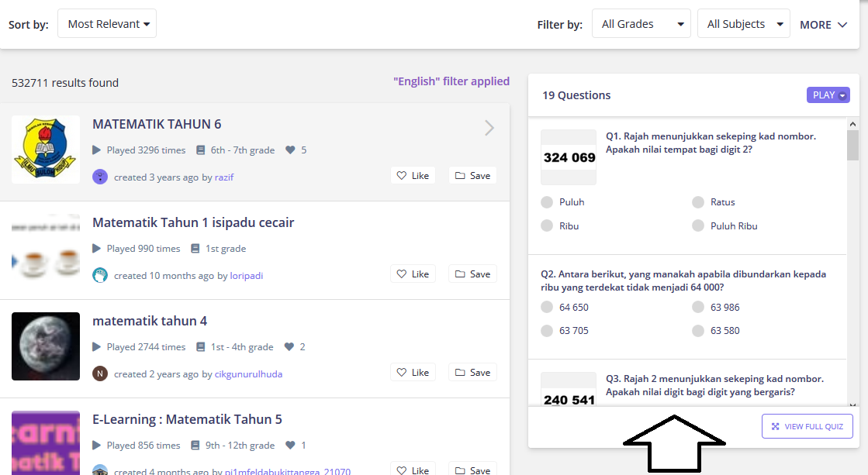The image size is (868, 475).
Task: Click cikgunurulhuda's N avatar icon
Action: [99, 373]
